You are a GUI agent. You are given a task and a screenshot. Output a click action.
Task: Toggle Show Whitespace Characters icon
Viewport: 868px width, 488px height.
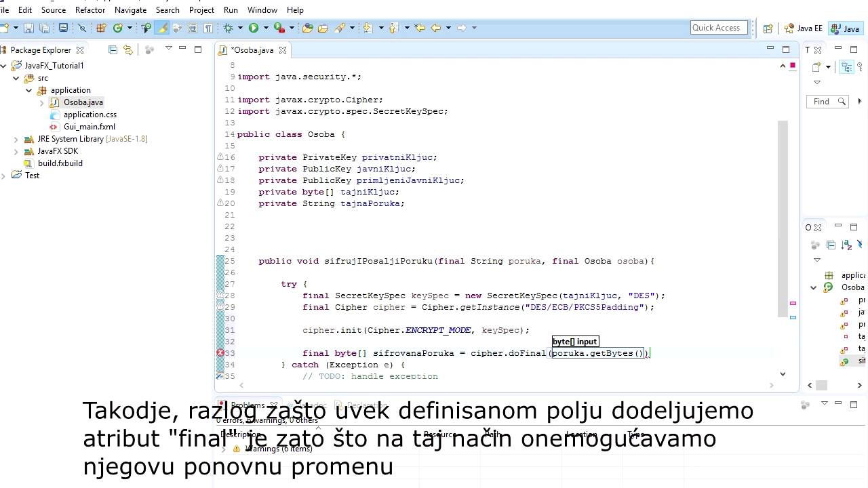[x=208, y=28]
